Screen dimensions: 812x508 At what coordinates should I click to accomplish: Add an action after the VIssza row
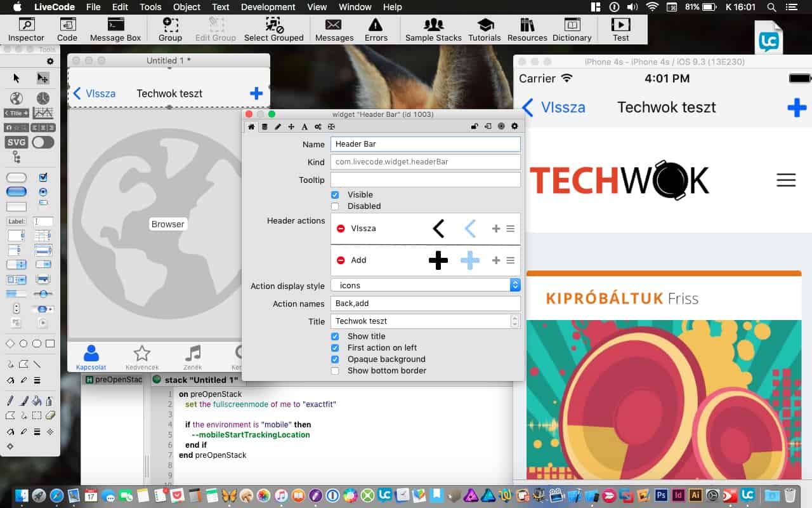tap(496, 229)
